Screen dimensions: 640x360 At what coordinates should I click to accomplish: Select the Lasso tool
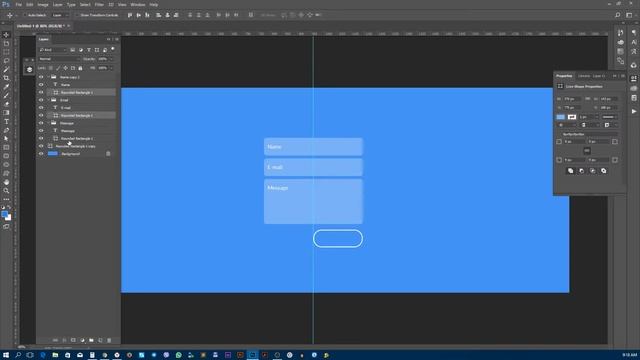[x=6, y=61]
